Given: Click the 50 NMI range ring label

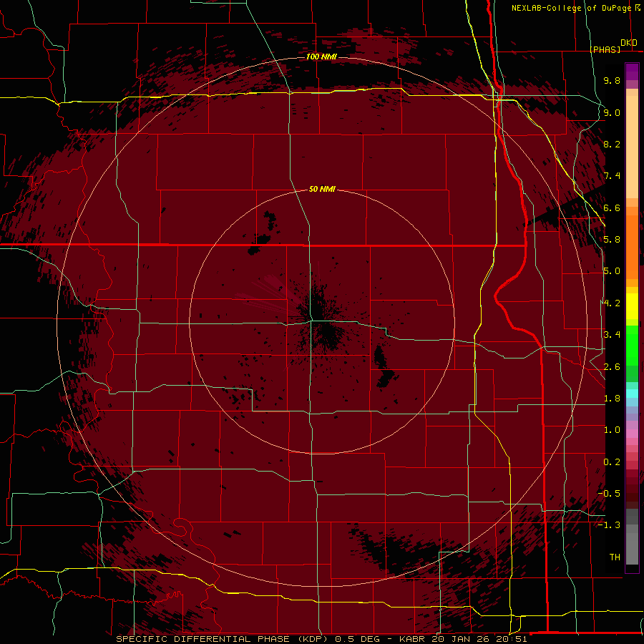Looking at the screenshot, I should (x=322, y=189).
